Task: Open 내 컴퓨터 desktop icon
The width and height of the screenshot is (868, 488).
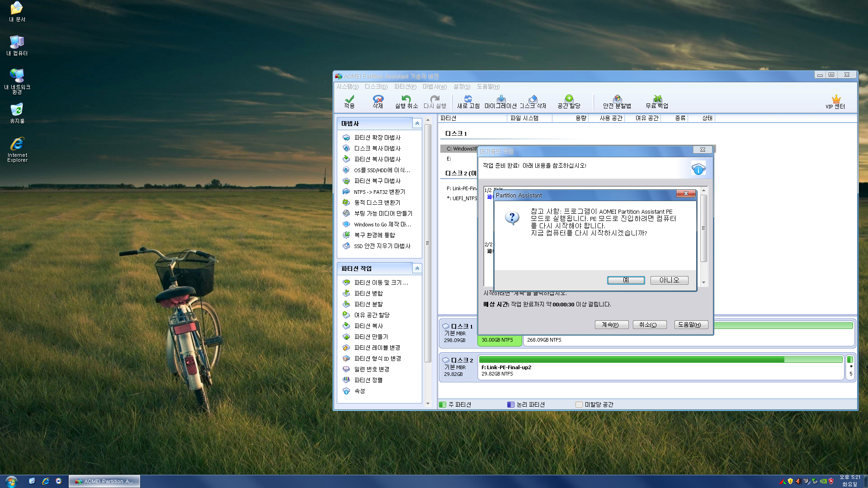Action: pyautogui.click(x=17, y=46)
